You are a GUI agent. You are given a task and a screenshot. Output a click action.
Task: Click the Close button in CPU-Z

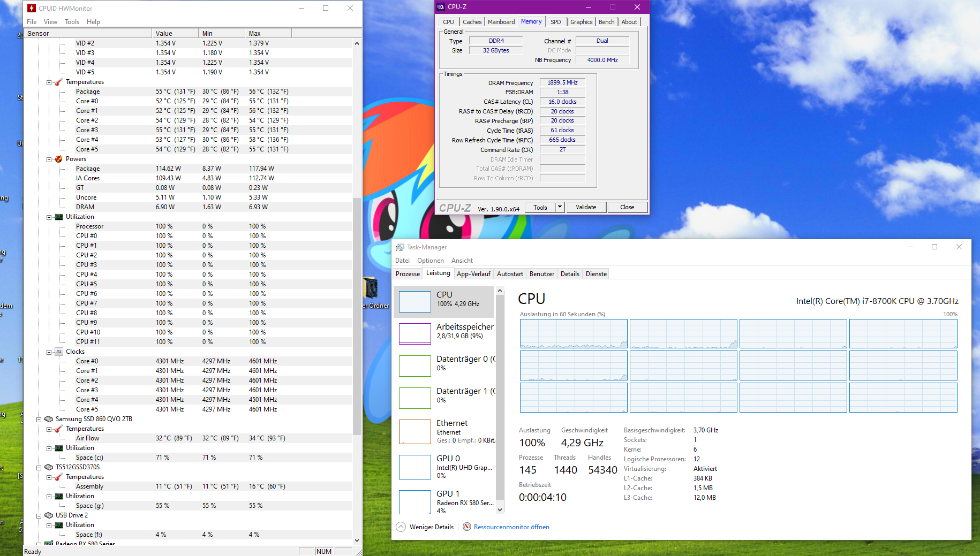[x=627, y=207]
